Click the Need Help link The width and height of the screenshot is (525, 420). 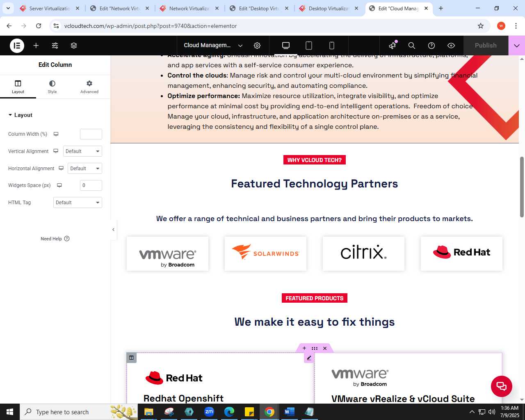[x=55, y=239]
